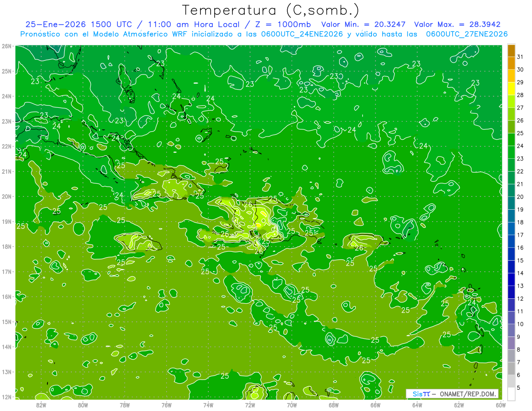Click the 60W longitude axis label
532x411 pixels.
pos(501,405)
